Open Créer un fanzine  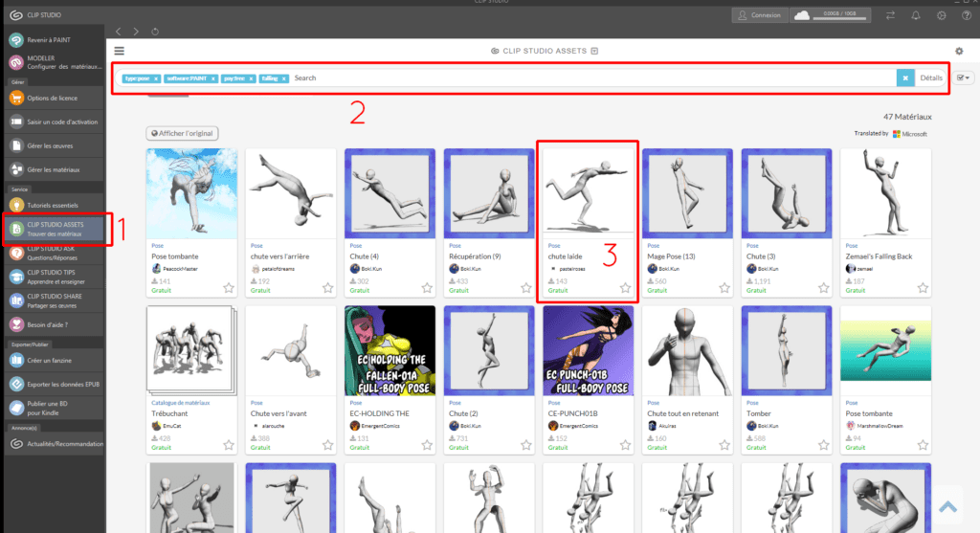click(54, 361)
